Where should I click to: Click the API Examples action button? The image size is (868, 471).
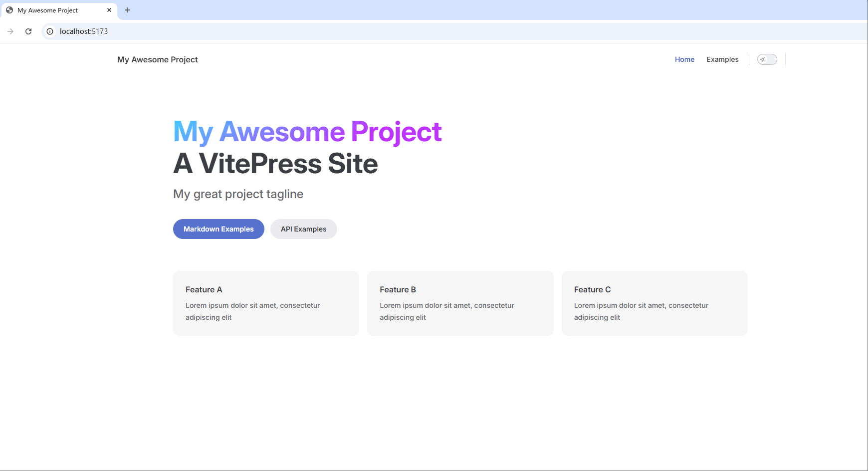click(x=303, y=229)
